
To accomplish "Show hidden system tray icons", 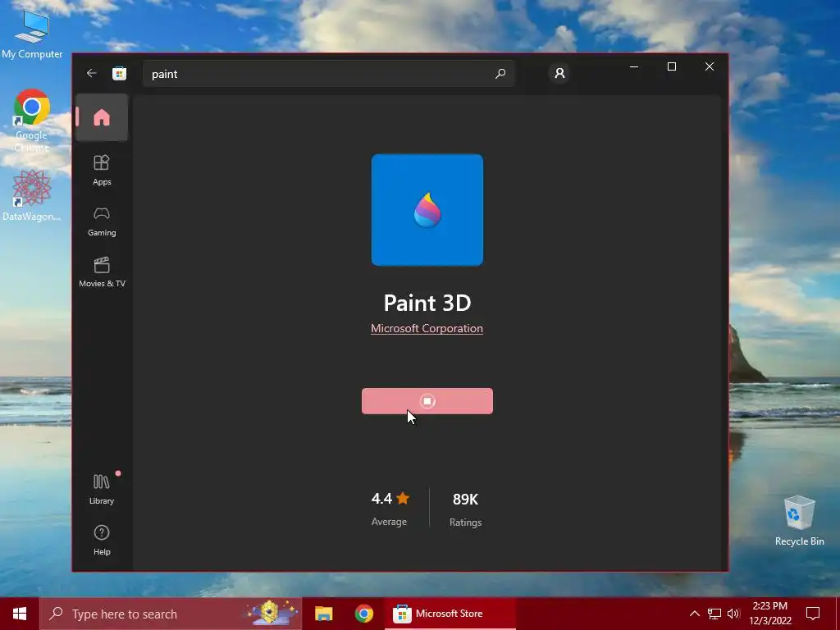I will pos(694,614).
